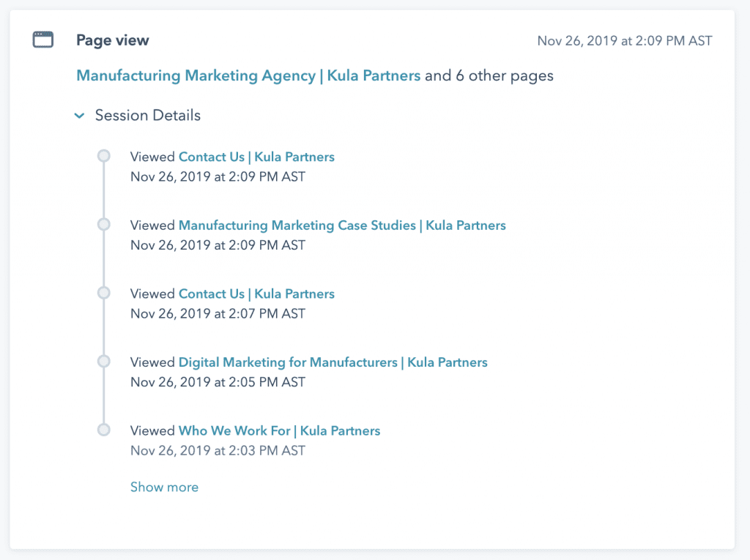
Task: Open the Digital Marketing for Manufacturers link
Action: 333,362
